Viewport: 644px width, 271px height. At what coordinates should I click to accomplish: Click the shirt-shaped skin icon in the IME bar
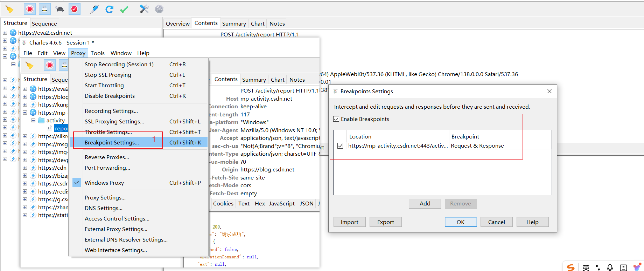point(637,267)
